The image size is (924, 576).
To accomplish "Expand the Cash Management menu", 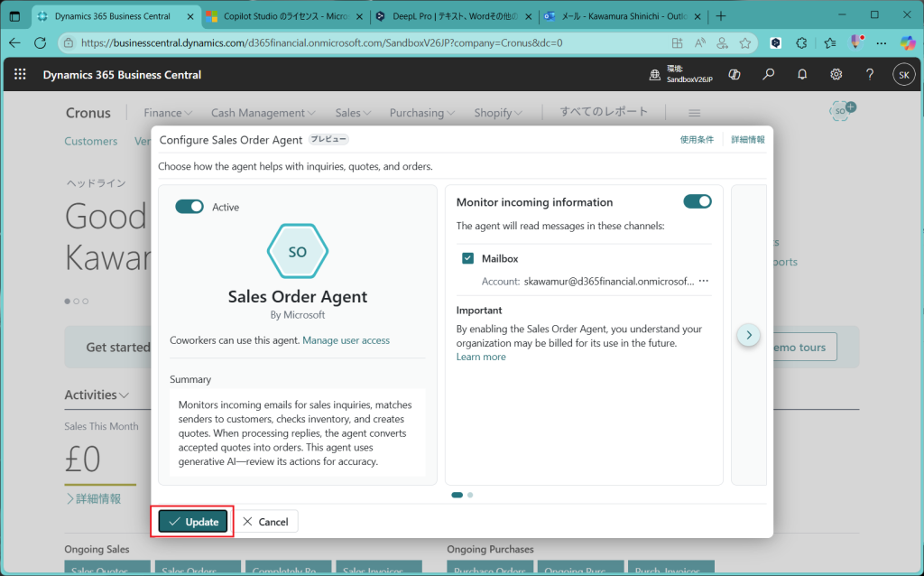I will pos(263,113).
